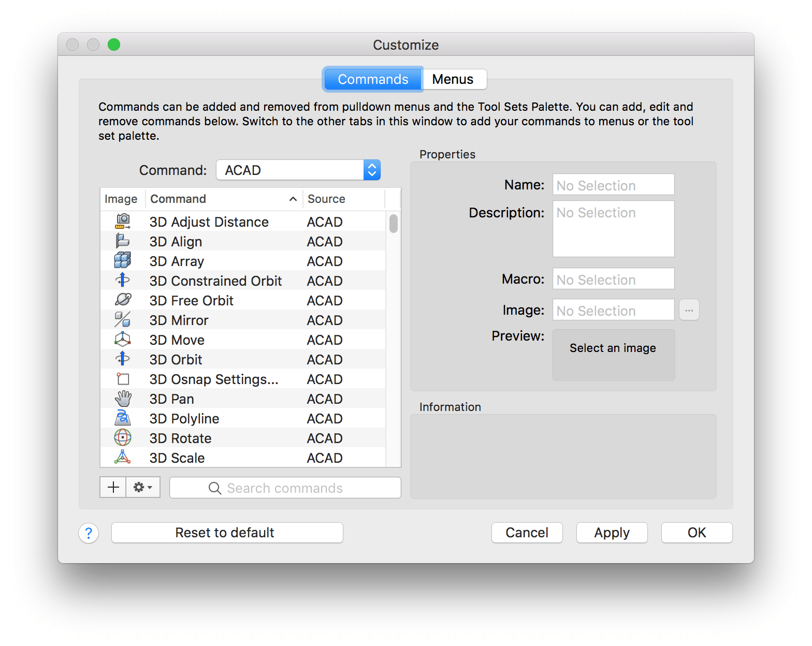Click the 3D Pan hand icon
The height and width of the screenshot is (646, 812).
pyautogui.click(x=123, y=398)
